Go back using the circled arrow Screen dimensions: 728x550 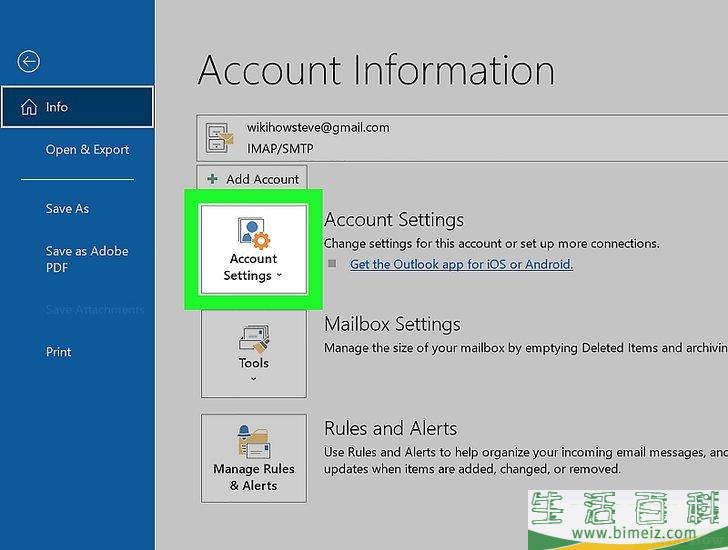point(28,61)
